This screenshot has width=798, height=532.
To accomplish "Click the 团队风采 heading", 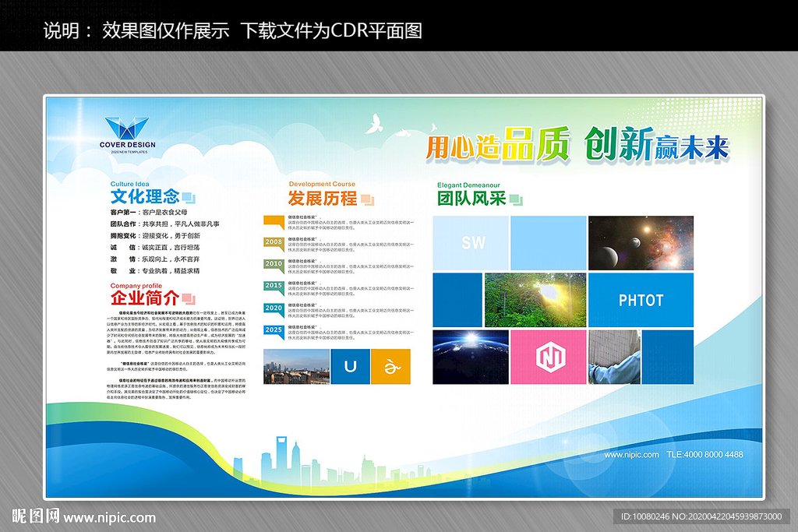I will (471, 198).
